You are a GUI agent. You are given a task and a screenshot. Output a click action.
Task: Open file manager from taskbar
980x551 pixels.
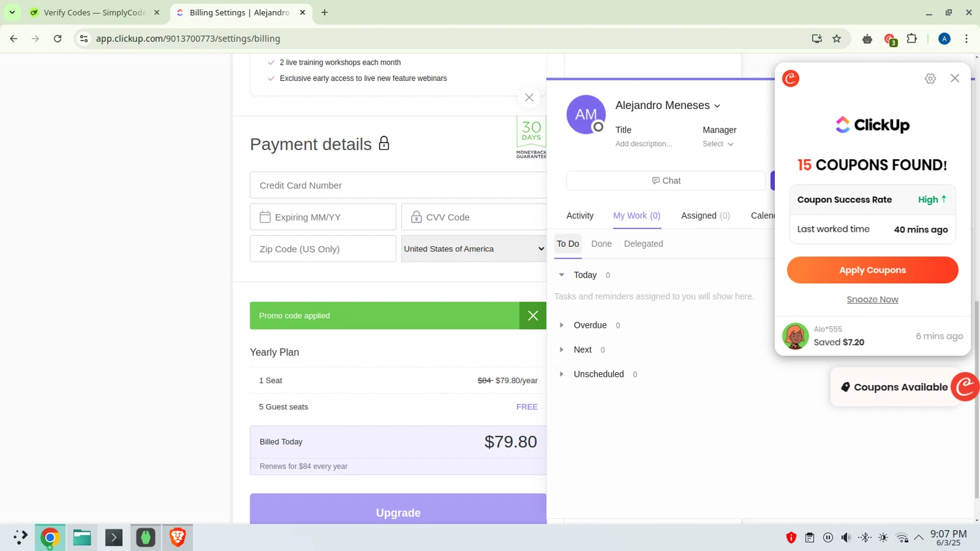pos(82,537)
